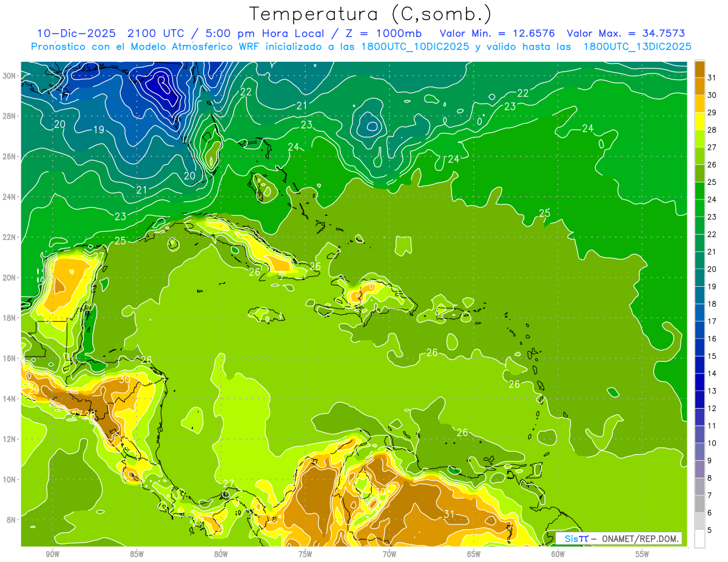
Task: Click the contour label 30 over Honduras
Action: click(124, 380)
